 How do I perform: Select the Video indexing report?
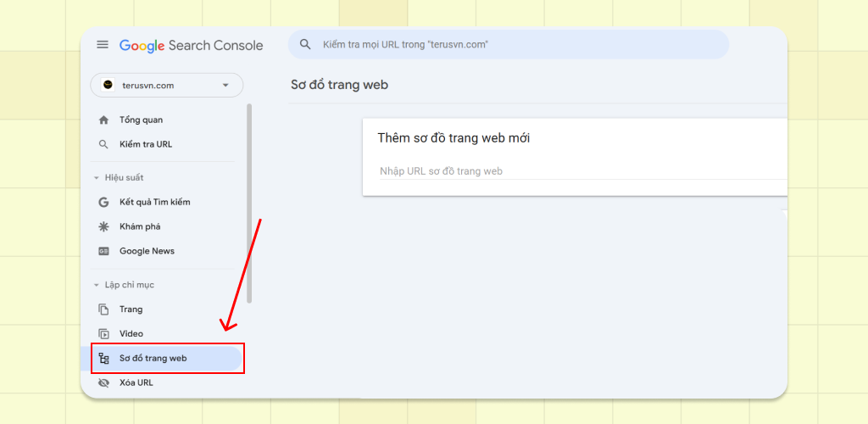pos(131,334)
